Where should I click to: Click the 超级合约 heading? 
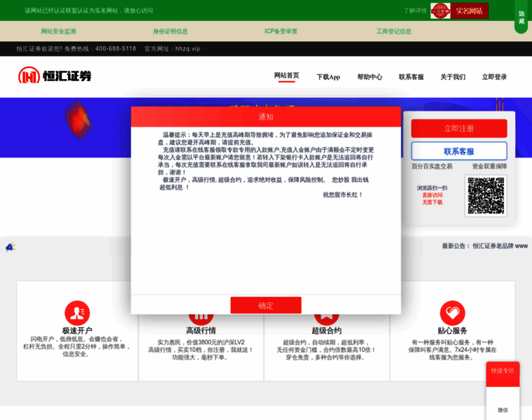tap(326, 330)
